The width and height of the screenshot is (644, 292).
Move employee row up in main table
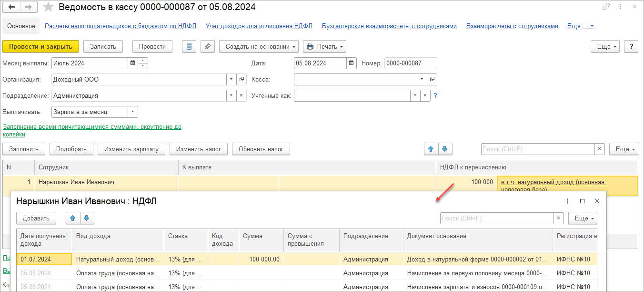coord(431,149)
